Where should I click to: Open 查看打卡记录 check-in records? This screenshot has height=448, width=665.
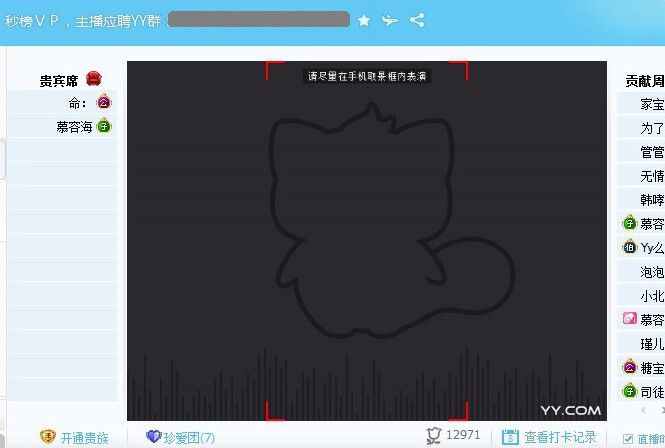pyautogui.click(x=560, y=437)
